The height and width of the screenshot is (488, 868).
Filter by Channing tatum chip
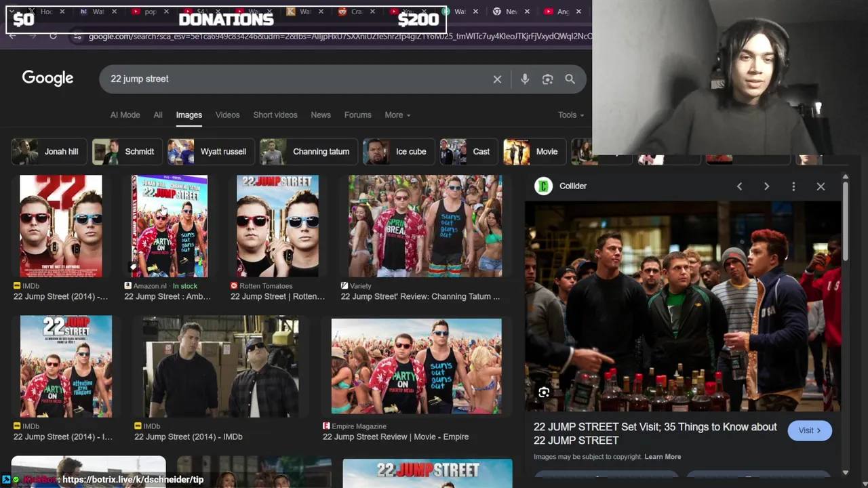click(x=308, y=152)
